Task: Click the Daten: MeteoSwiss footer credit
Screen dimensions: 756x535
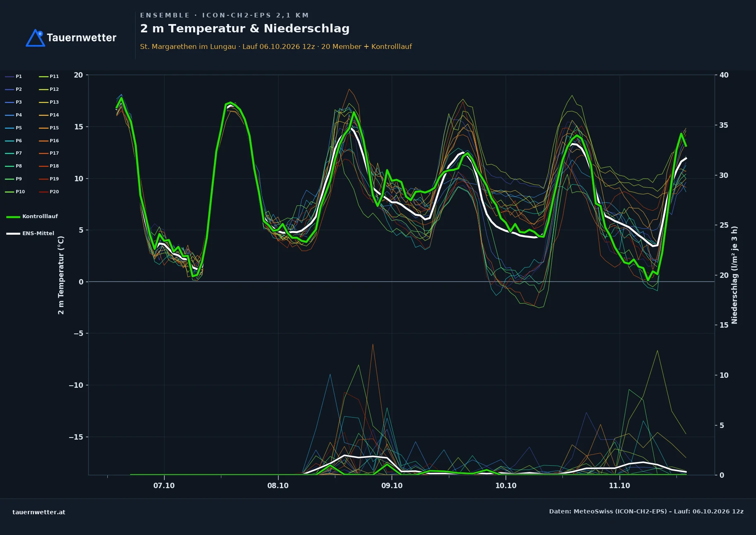Action: point(646,511)
